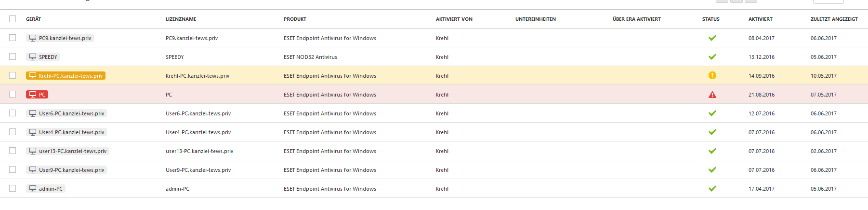Click license name SPEEDY in Lizenzname column
The image size is (868, 210).
(x=174, y=57)
